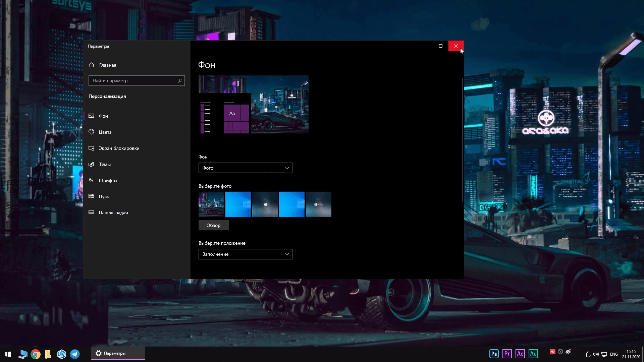The height and width of the screenshot is (362, 644).
Task: Launch Premiere Pro from the taskbar
Action: pos(507,354)
